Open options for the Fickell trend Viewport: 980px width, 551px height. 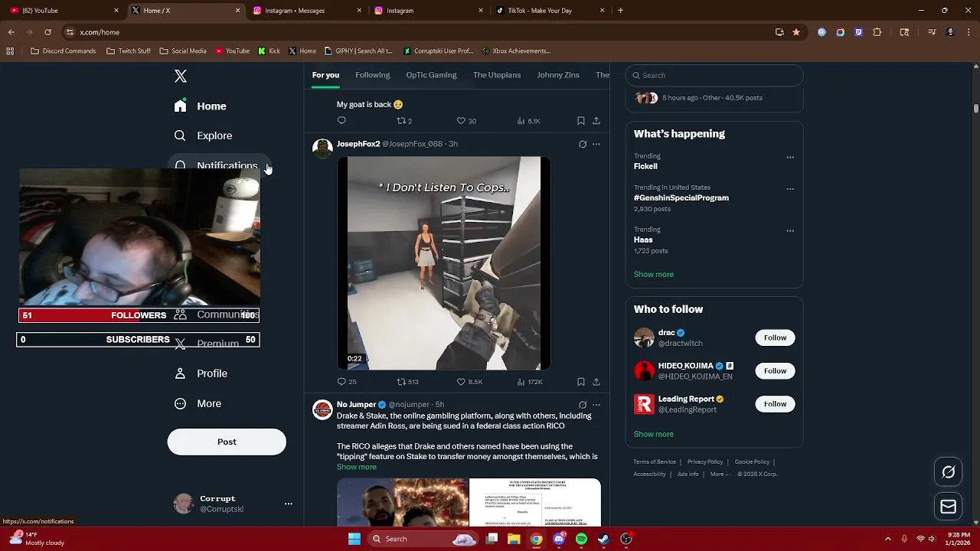point(790,157)
